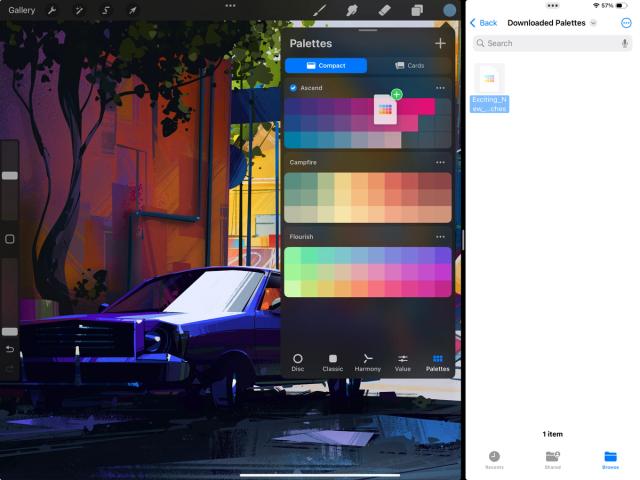This screenshot has width=640, height=480.
Task: Open the Browse tab in Files
Action: point(610,460)
